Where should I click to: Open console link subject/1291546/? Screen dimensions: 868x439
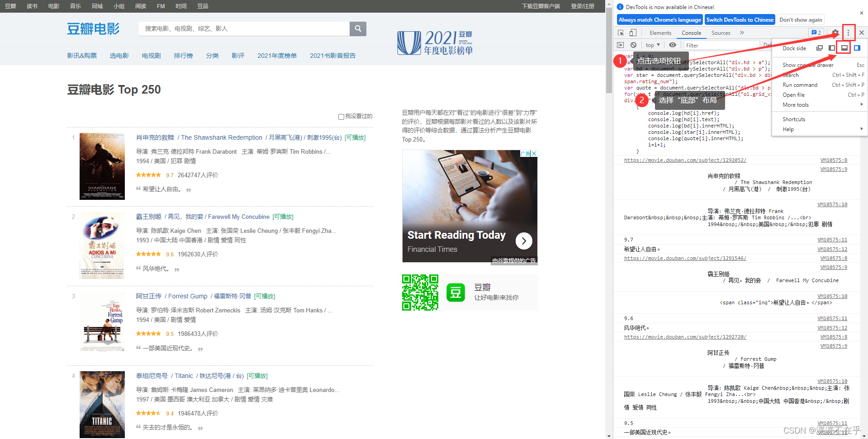coord(685,259)
